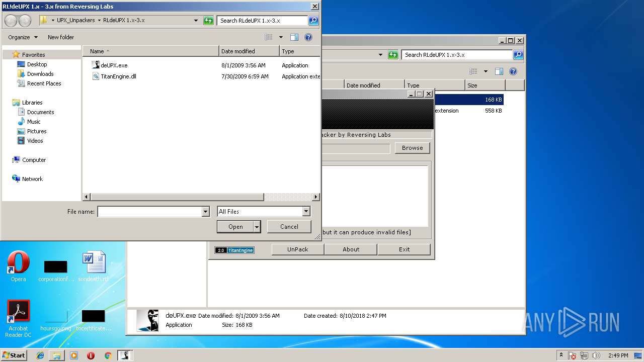Click the TitanEngine 2.0 logo badge
The image size is (644, 362).
234,250
